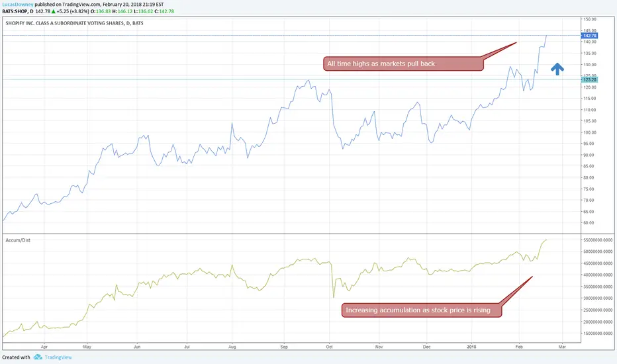Click the May label on the time axis

87,347
